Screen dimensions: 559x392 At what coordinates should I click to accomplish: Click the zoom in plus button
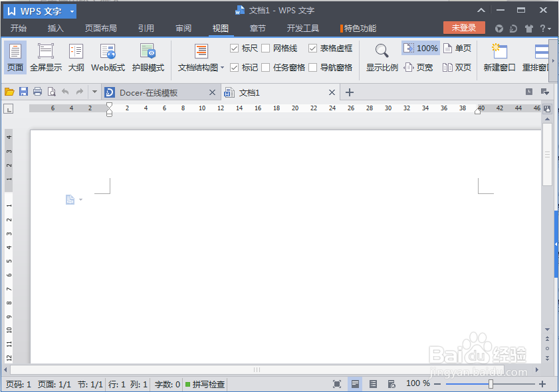click(x=542, y=384)
